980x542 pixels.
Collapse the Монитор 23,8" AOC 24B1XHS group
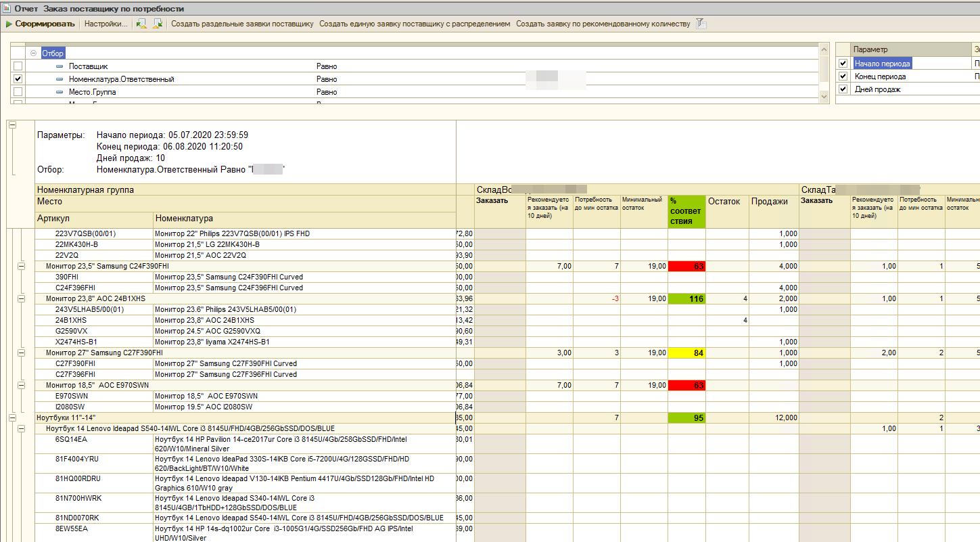click(21, 298)
